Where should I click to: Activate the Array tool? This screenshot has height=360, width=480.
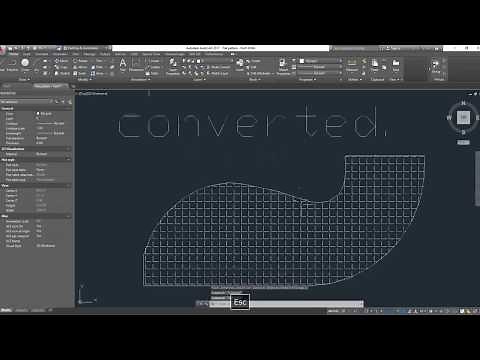[x=99, y=73]
